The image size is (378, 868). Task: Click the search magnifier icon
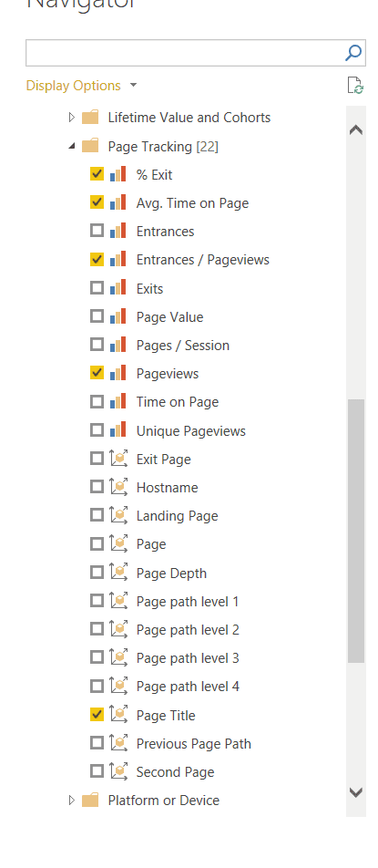tap(353, 53)
